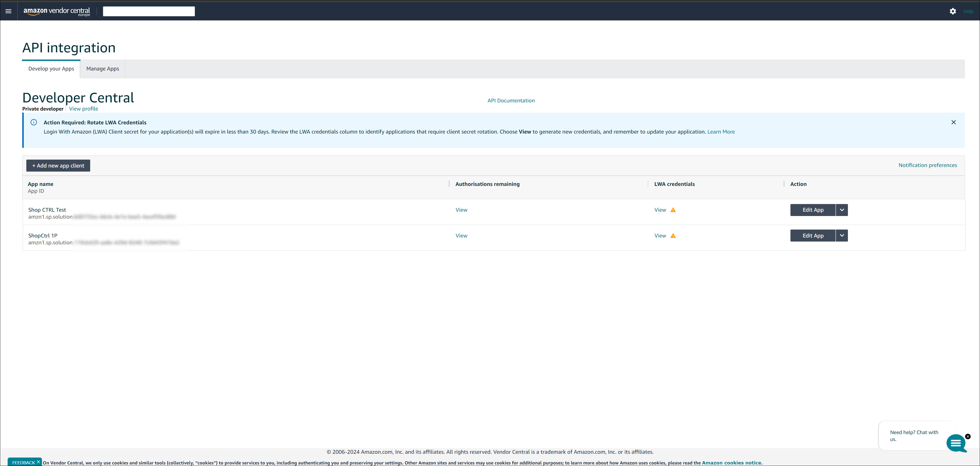View LWA credentials for Shop CTRL Test
Image resolution: width=980 pixels, height=466 pixels.
coord(660,210)
